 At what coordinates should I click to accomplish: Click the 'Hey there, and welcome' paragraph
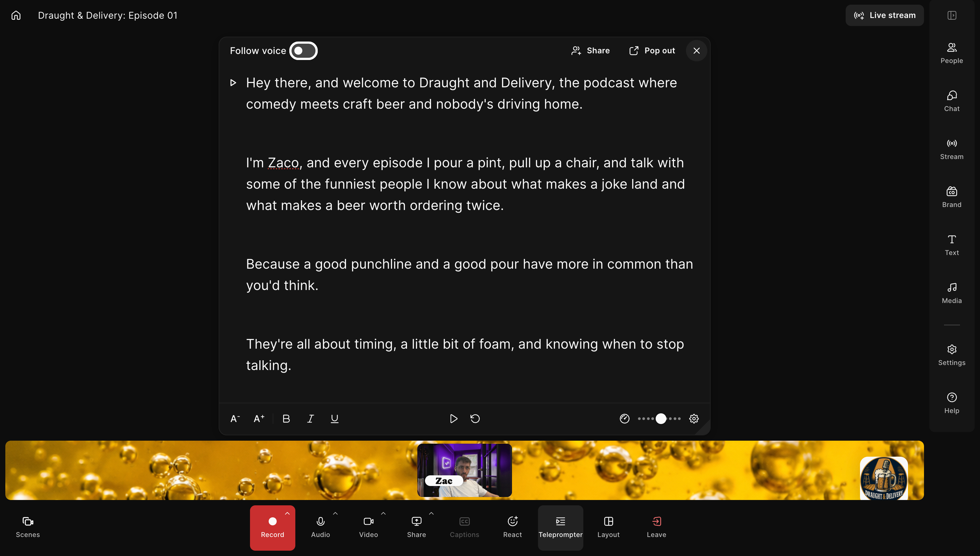(461, 93)
